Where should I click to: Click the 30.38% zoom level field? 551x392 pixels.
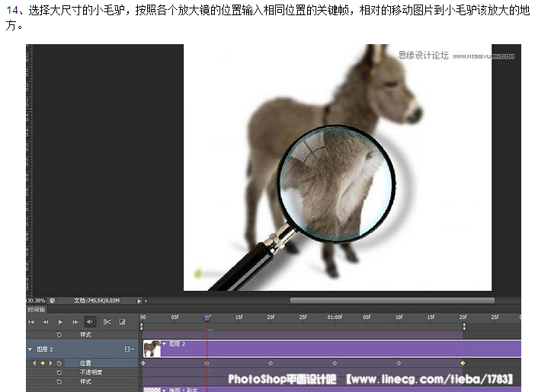[37, 301]
